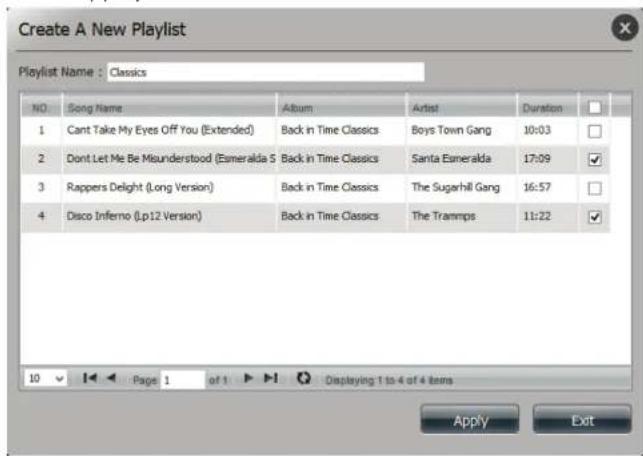Focus the Playlist Name input field
Screen dimensions: 643x456
pyautogui.click(x=266, y=72)
